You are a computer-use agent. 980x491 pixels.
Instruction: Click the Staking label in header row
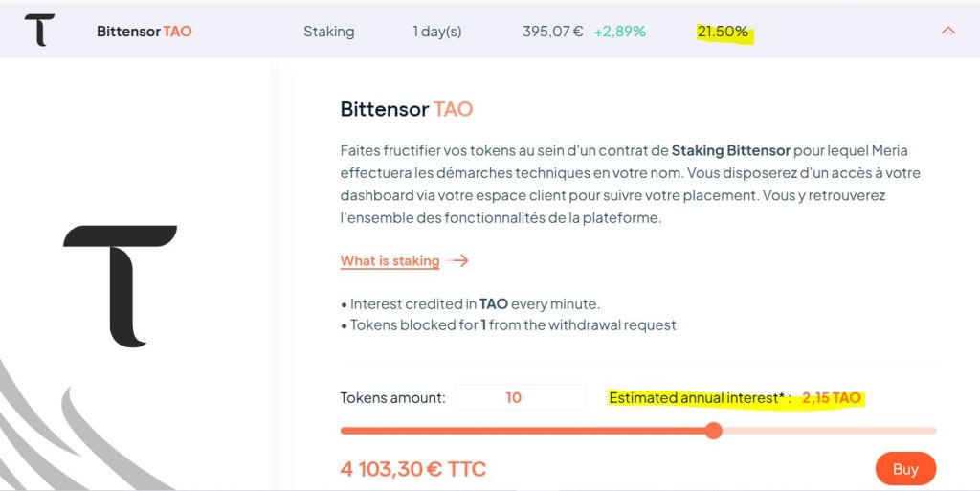(328, 32)
